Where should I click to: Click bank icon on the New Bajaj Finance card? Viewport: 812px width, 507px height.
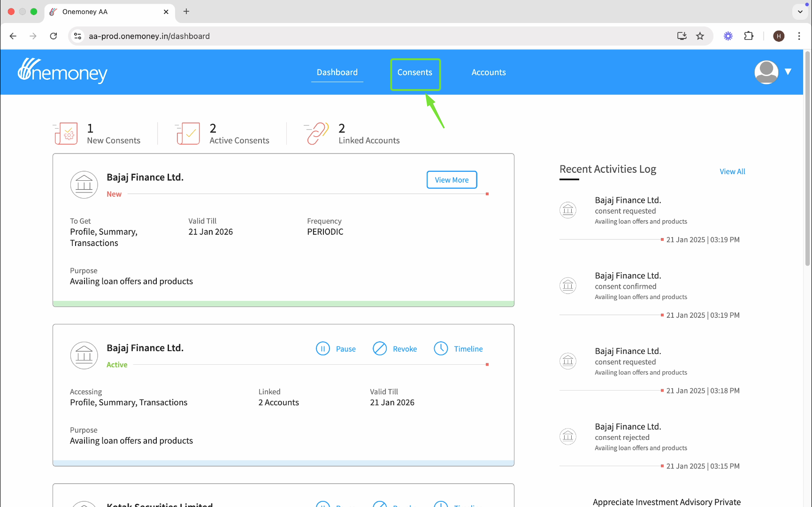(x=84, y=184)
